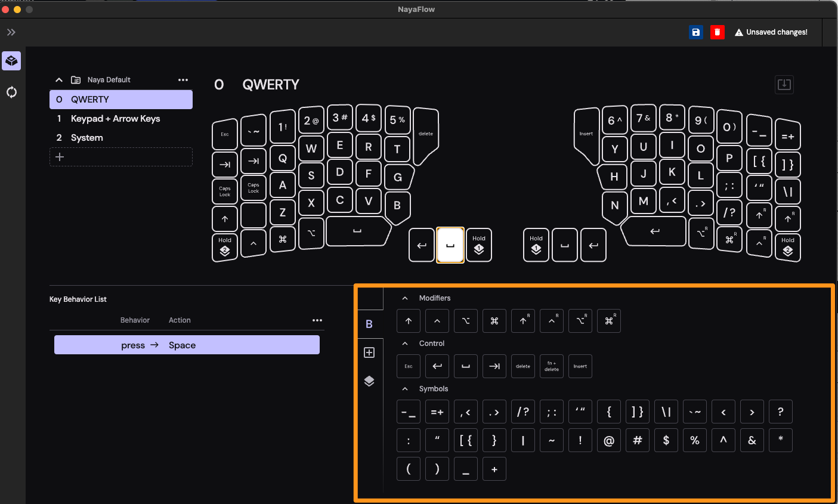Collapse the Modifiers section
The image size is (838, 504).
[x=405, y=298]
